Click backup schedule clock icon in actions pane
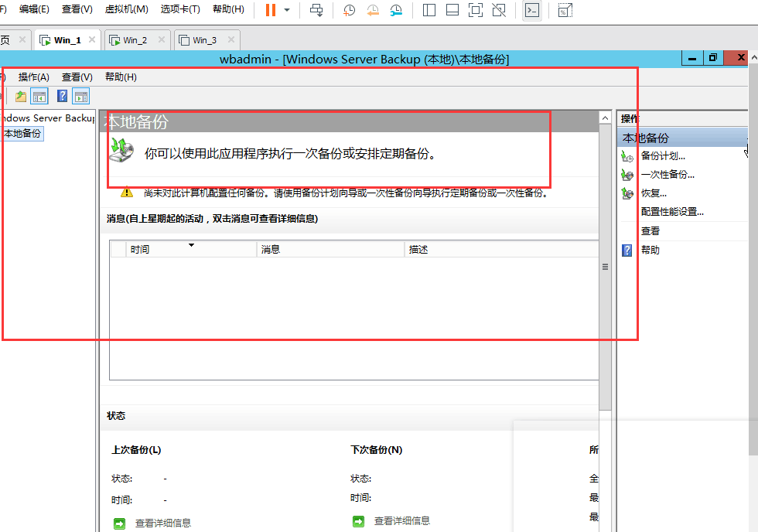 tap(627, 156)
